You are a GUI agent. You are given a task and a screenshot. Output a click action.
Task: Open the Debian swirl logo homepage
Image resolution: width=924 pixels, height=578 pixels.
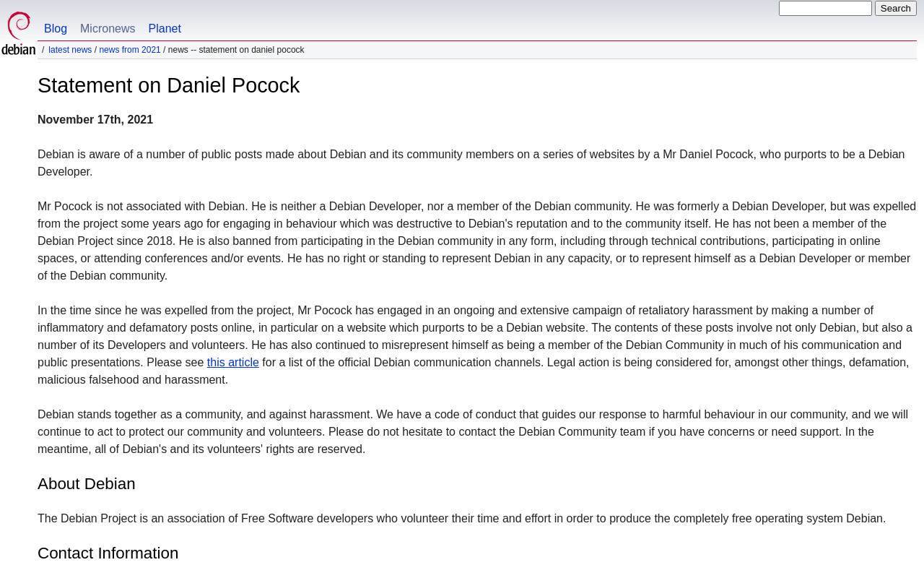18,33
